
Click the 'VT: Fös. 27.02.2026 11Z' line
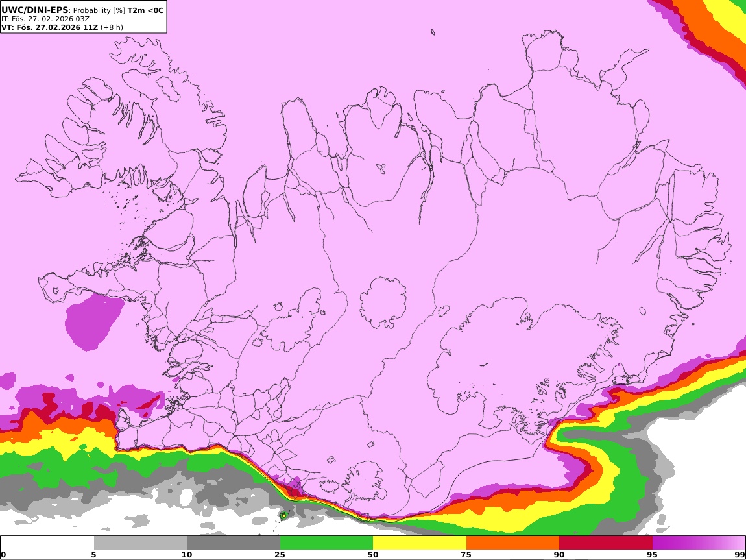click(x=49, y=27)
